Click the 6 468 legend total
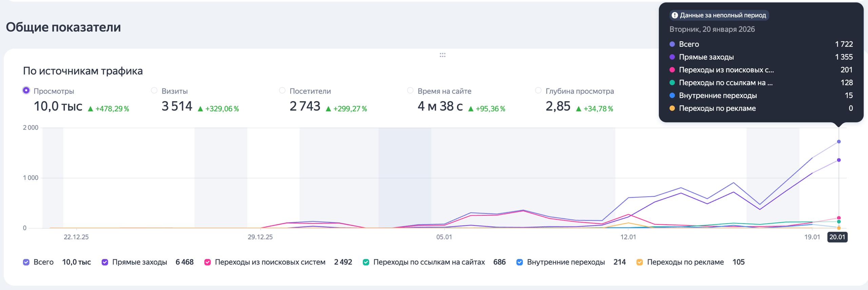This screenshot has width=868, height=290. [x=184, y=262]
